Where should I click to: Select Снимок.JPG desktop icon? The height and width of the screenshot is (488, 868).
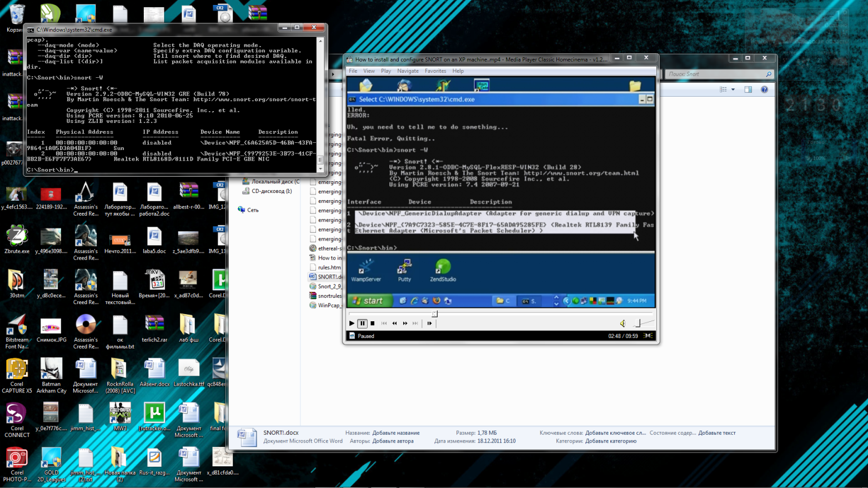51,328
